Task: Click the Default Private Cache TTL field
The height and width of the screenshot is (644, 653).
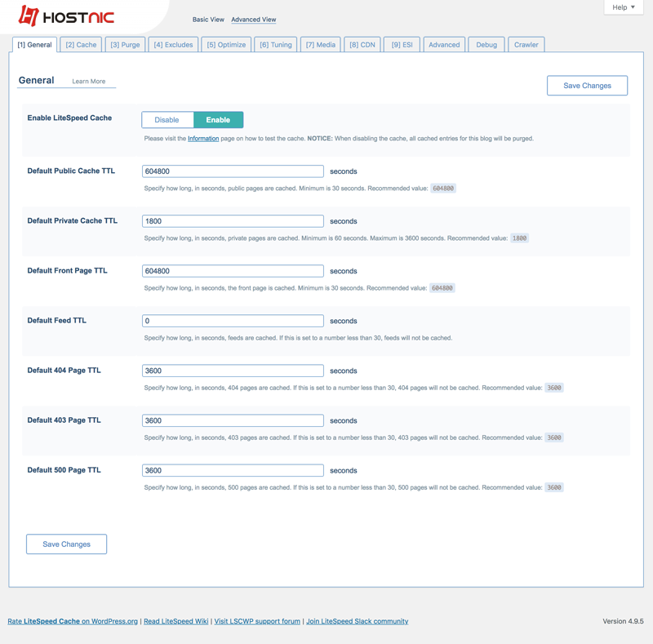Action: 233,221
